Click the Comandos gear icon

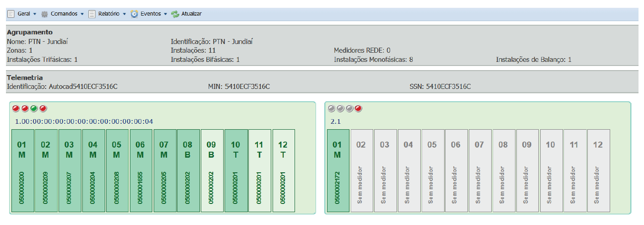[x=44, y=14]
